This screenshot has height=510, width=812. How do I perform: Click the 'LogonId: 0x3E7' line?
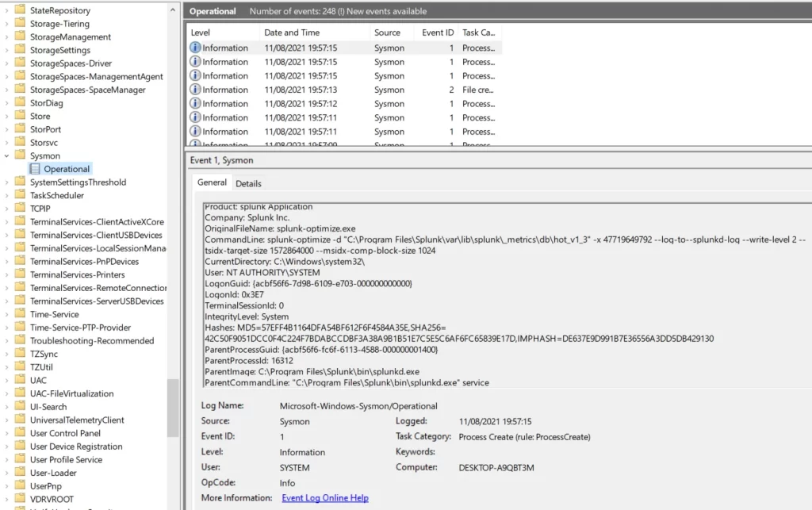coord(234,294)
